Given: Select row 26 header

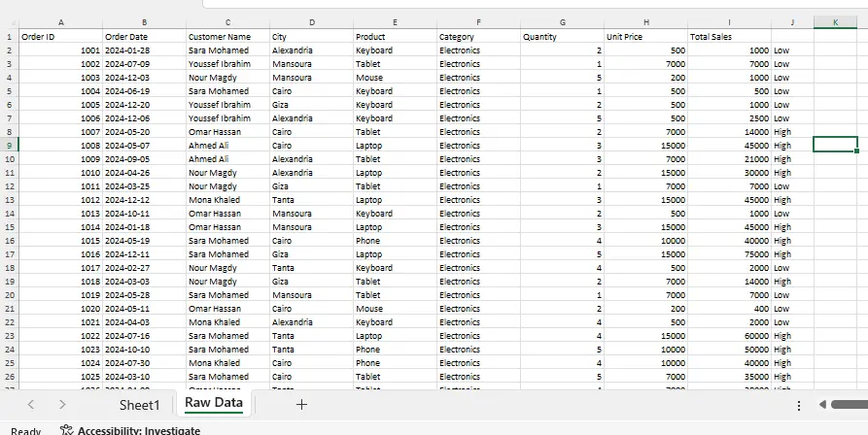Looking at the screenshot, I should (x=10, y=377).
